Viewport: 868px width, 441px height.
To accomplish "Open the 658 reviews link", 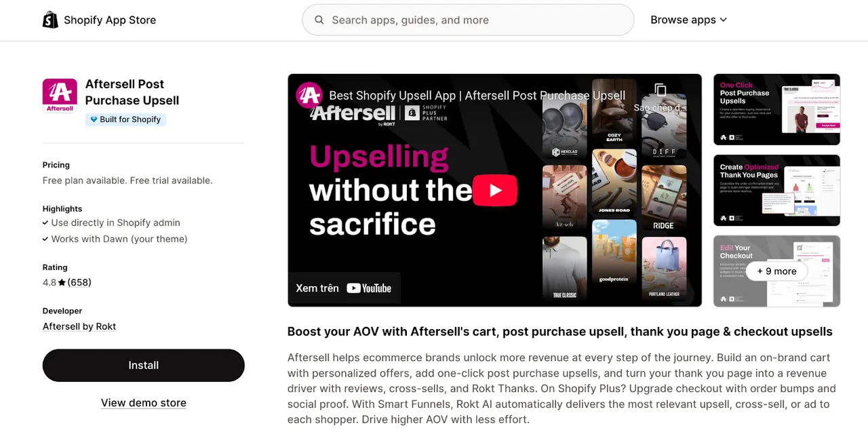I will [79, 283].
